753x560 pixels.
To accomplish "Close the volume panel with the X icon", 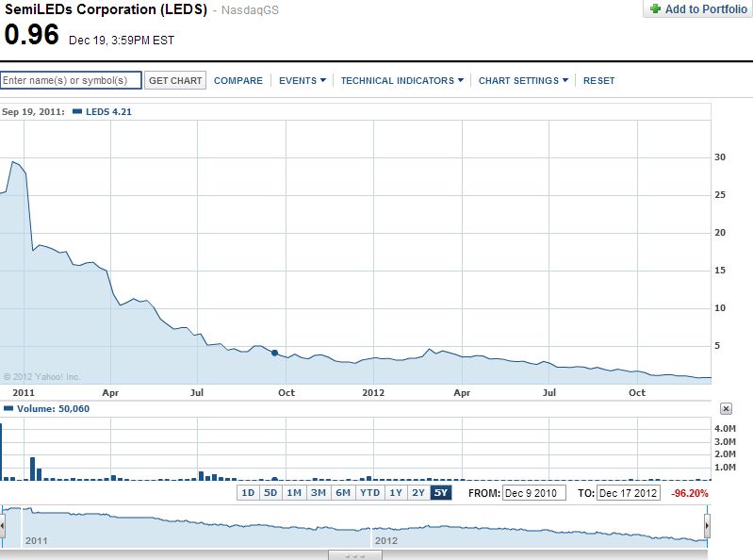I will pos(726,409).
